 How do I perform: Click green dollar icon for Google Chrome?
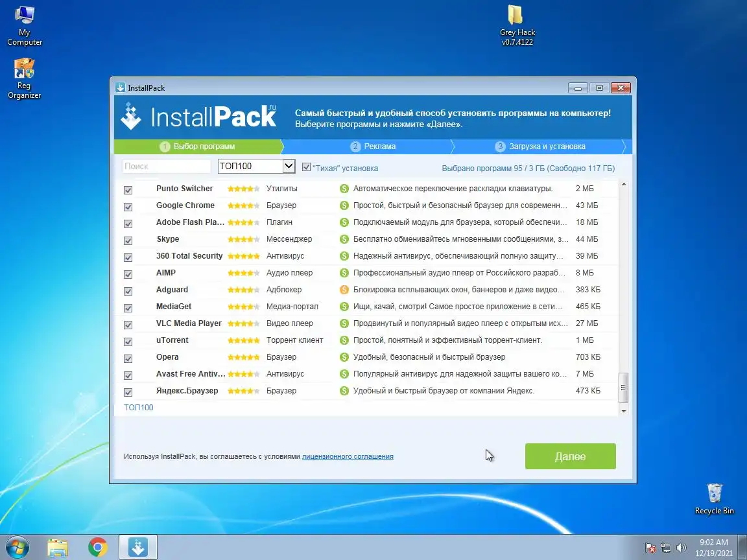pos(344,205)
